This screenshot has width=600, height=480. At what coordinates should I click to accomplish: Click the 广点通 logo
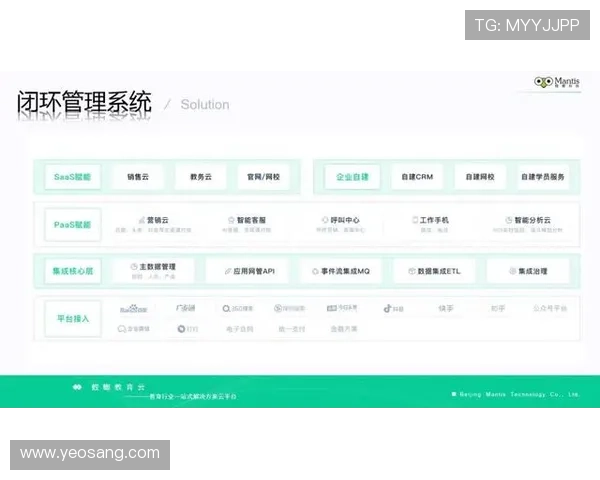point(186,308)
